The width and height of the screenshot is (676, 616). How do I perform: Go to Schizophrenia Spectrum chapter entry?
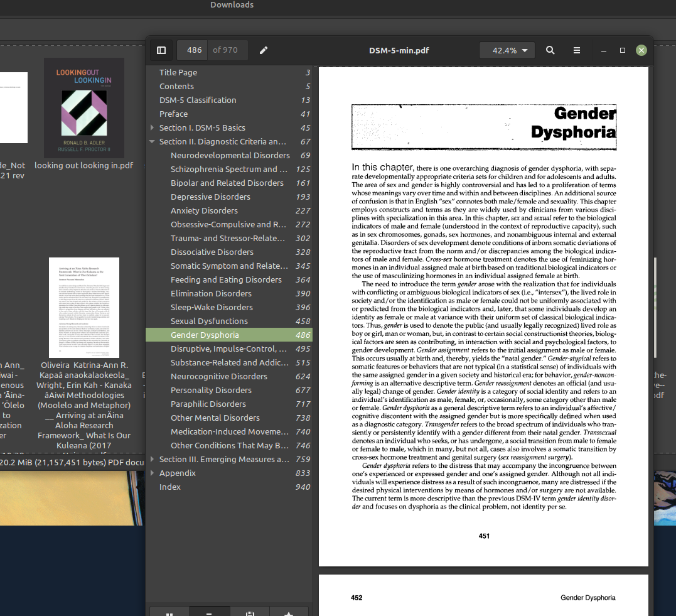pyautogui.click(x=229, y=169)
